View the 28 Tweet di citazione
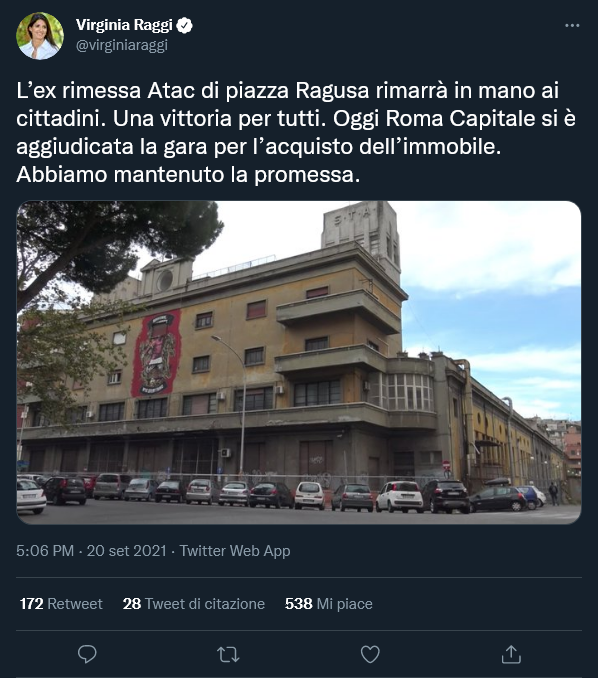This screenshot has height=678, width=598. (194, 604)
